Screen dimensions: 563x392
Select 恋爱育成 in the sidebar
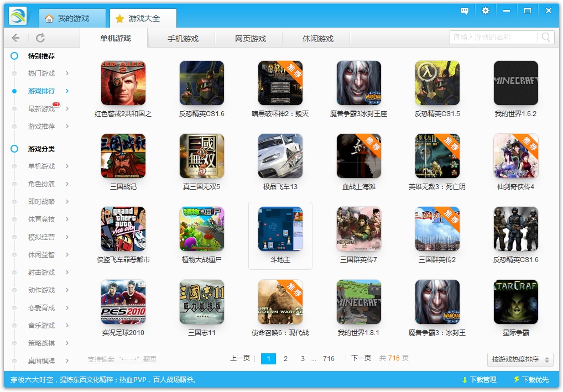[x=41, y=307]
